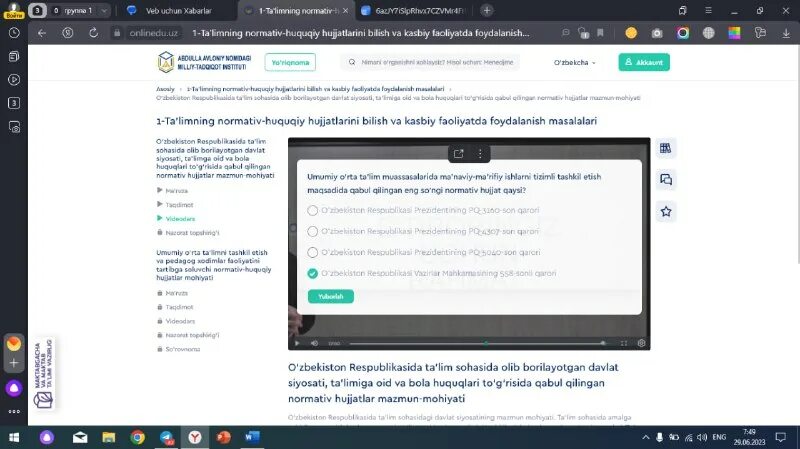Go back with the browser back arrow

tap(42, 33)
